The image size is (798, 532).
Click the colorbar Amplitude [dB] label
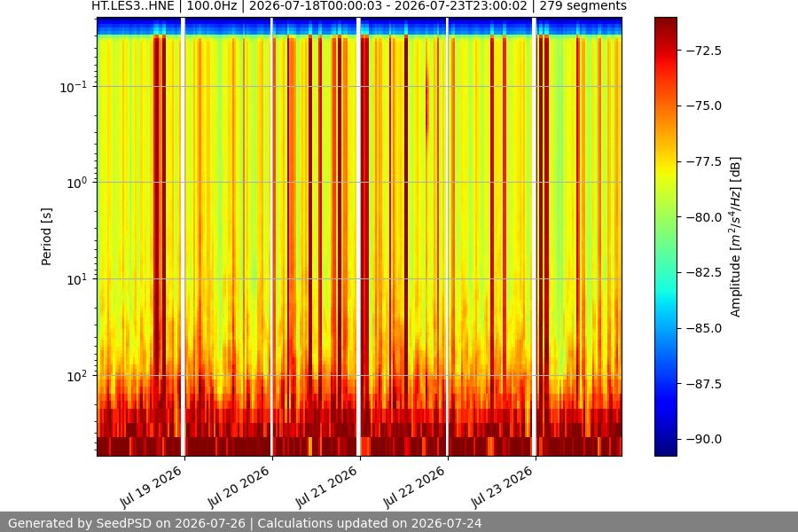735,237
